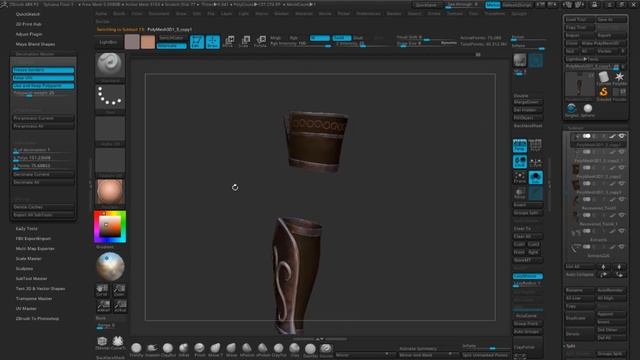Image resolution: width=640 pixels, height=360 pixels.
Task: Click MergeDown on right shelf
Action: pyautogui.click(x=528, y=102)
